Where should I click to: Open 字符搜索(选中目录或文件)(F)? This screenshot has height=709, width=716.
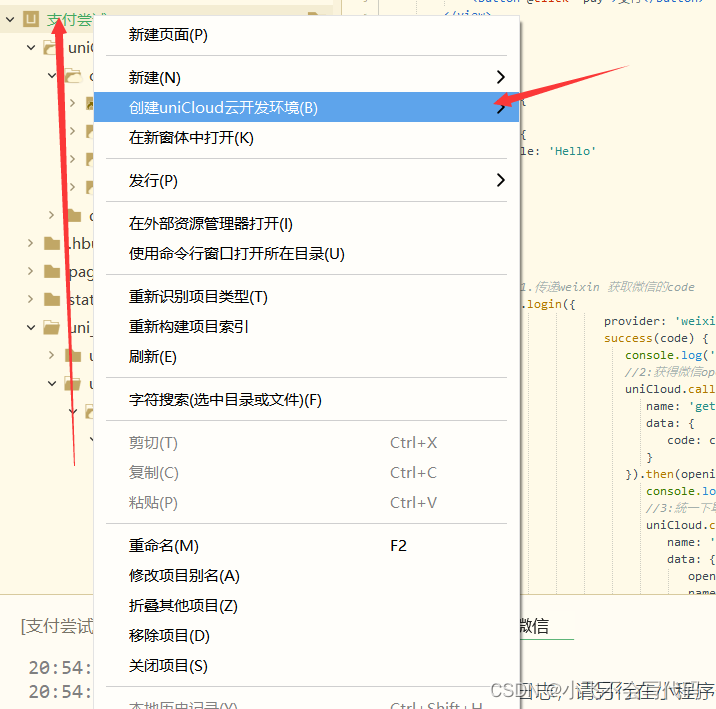[306, 400]
